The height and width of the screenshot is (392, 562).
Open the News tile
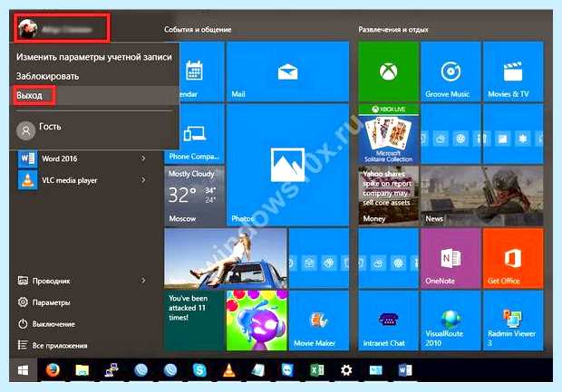[x=481, y=196]
